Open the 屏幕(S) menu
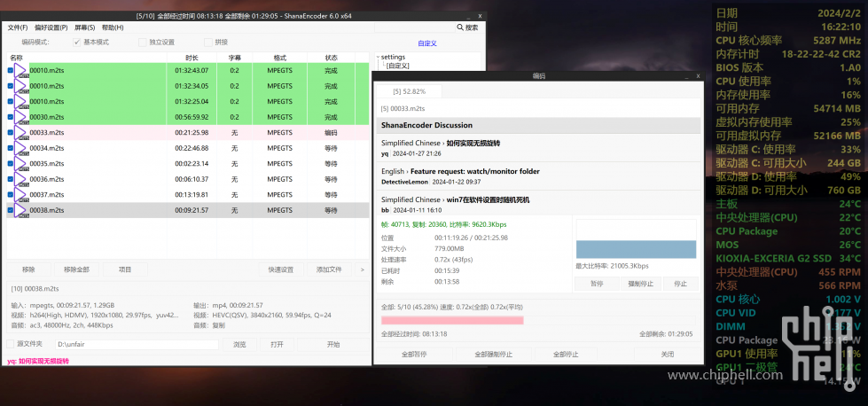The image size is (868, 406). 85,27
